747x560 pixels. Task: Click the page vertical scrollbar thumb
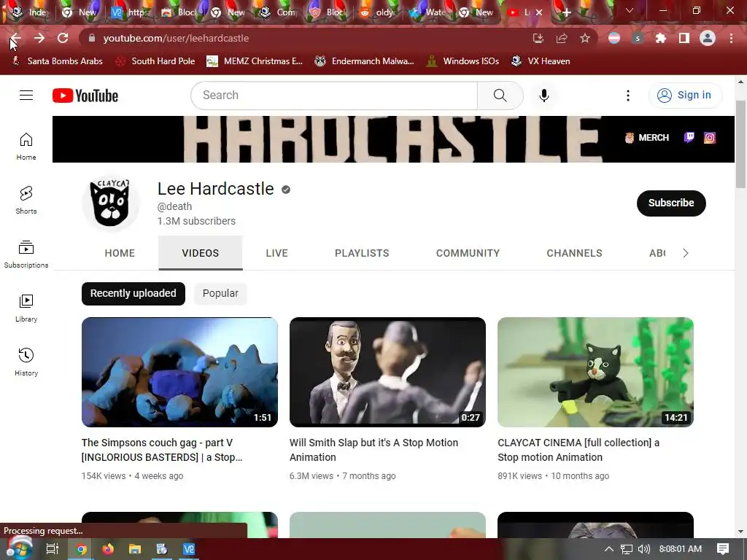(740, 144)
